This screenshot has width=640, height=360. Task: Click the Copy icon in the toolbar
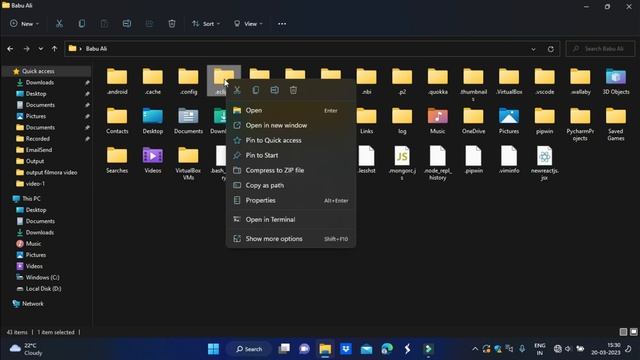[82, 24]
